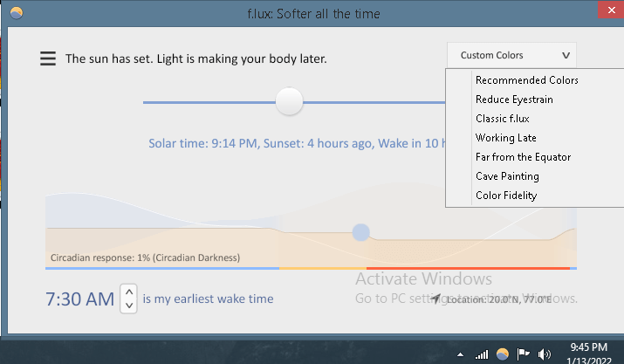Click the f.lux icon in the title bar

click(x=17, y=13)
